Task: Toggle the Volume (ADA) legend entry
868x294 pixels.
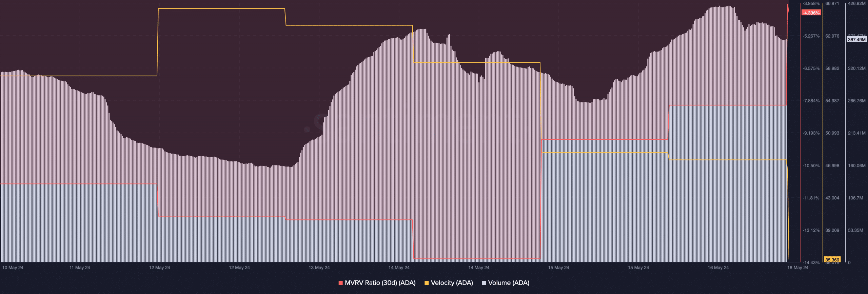Action: (x=506, y=283)
